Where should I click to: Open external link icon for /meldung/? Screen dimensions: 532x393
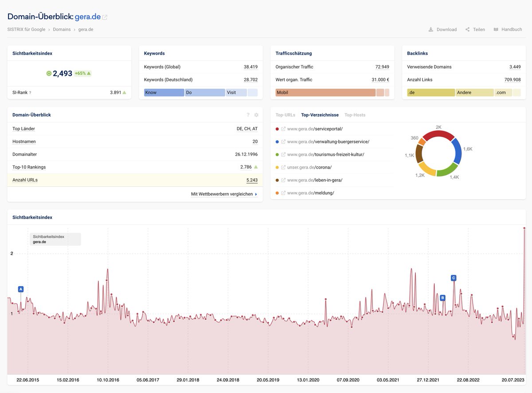pos(283,193)
